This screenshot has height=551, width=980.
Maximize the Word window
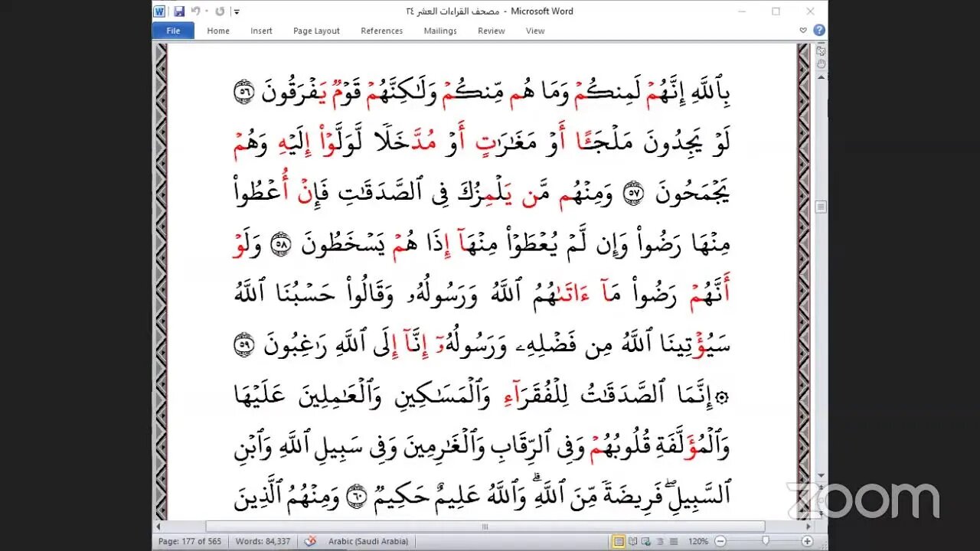point(776,11)
